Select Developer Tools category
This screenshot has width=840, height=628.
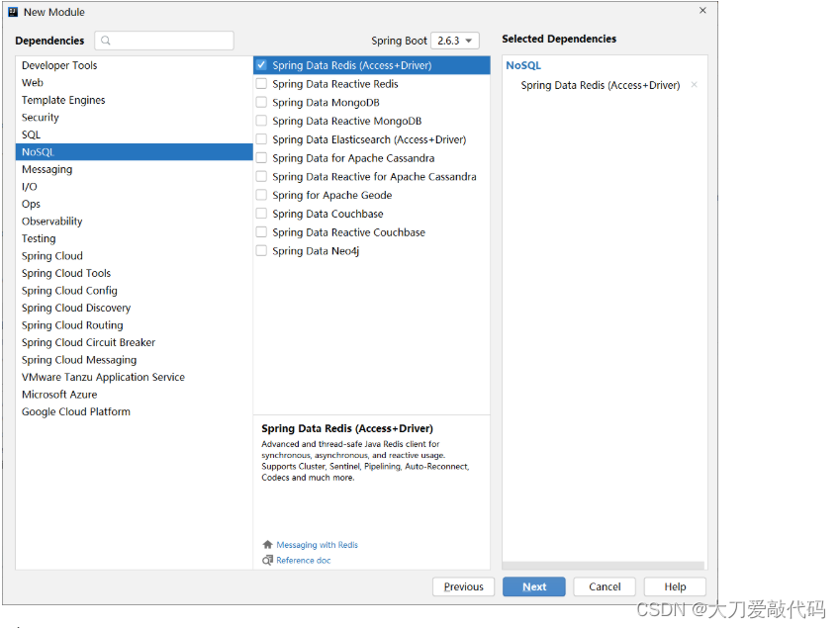pos(134,65)
